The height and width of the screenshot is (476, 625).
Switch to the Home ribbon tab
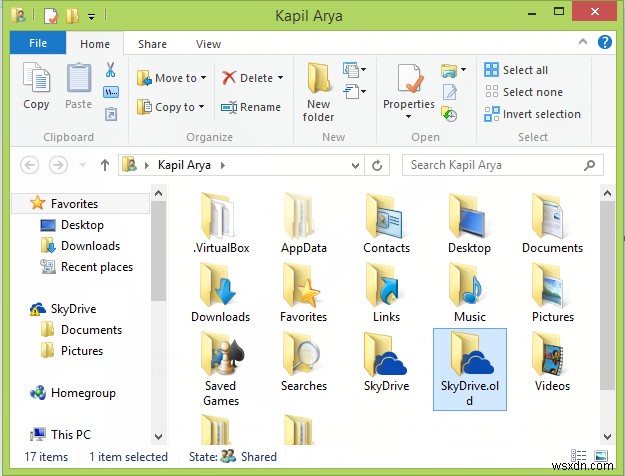pos(95,43)
